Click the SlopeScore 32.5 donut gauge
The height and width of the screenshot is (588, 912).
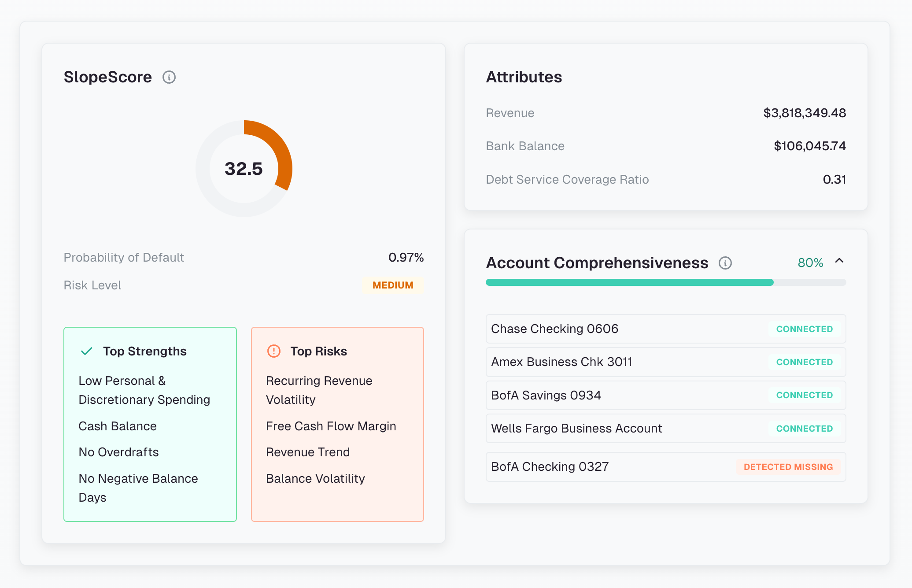pyautogui.click(x=244, y=169)
